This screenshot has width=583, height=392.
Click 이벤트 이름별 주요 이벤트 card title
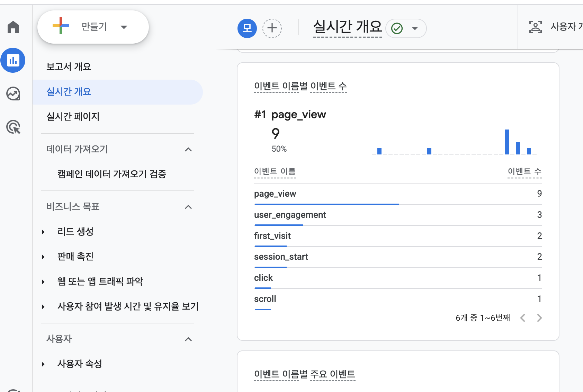tap(305, 374)
